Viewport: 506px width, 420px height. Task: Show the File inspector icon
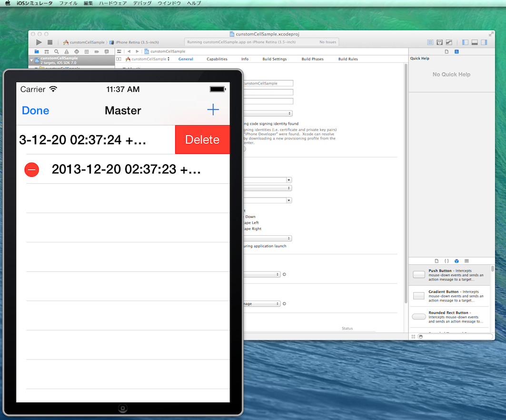pyautogui.click(x=446, y=51)
